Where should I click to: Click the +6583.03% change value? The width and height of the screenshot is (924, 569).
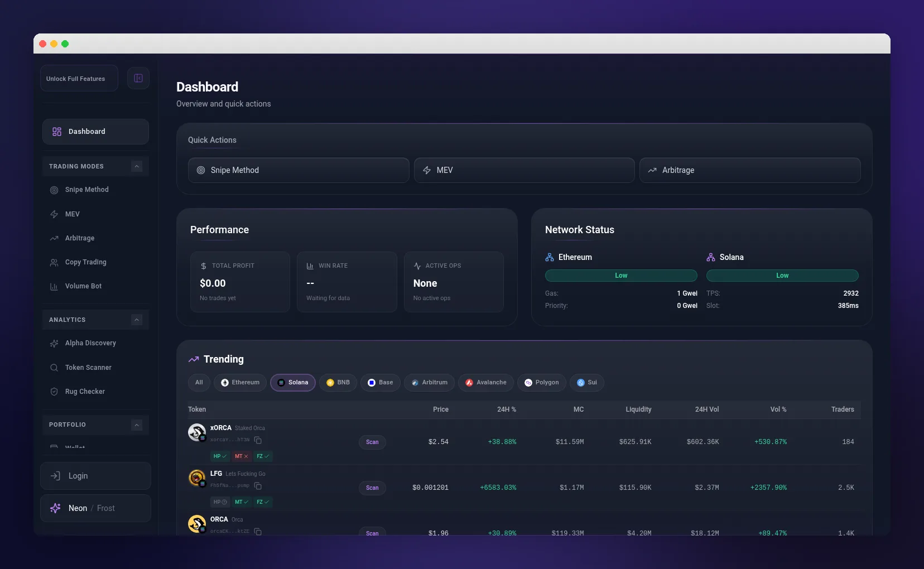498,488
